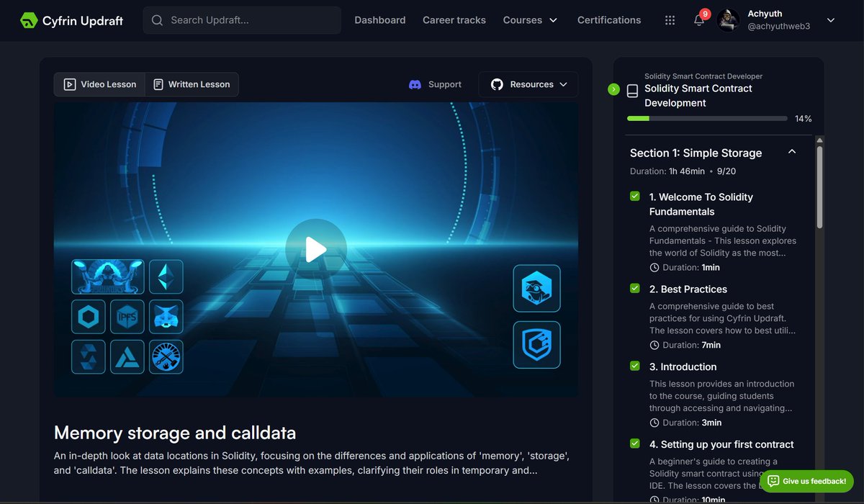
Task: Open lesson 2 Best Practices
Action: tap(688, 289)
